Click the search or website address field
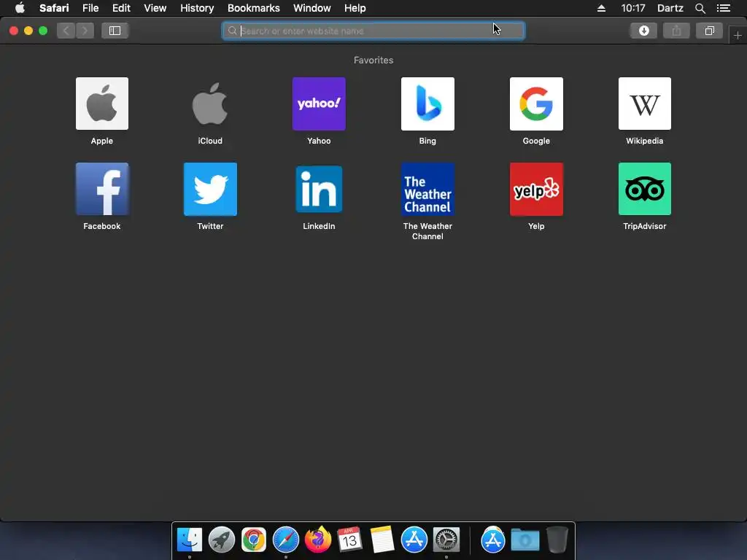 (373, 31)
